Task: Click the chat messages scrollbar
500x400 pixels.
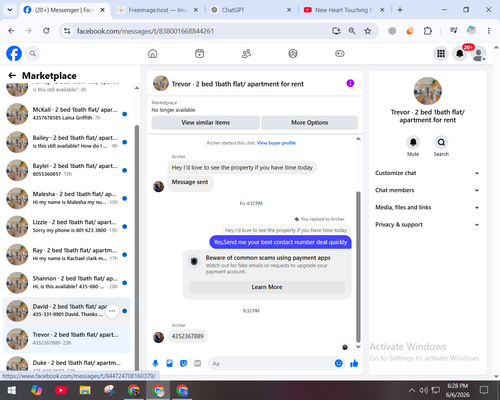Action: point(358,267)
